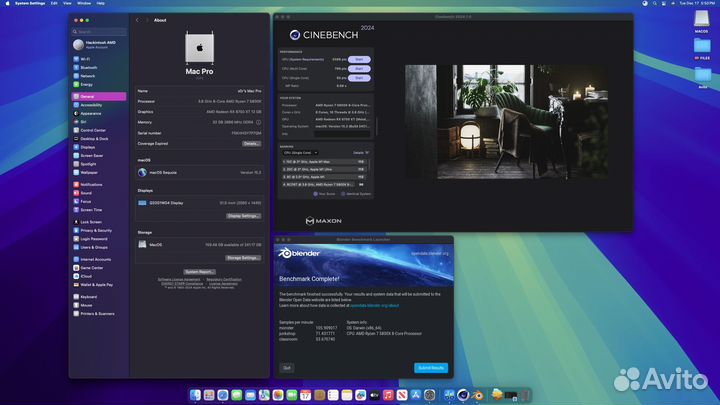Click the Details filter in Cinebench ranking
This screenshot has height=405, width=720.
[x=360, y=153]
